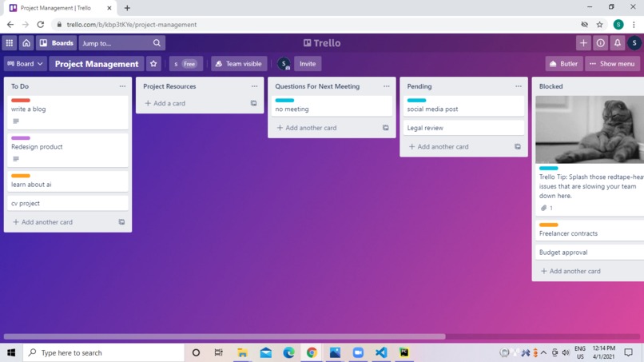
Task: Open Project Resources list actions menu
Action: click(254, 86)
